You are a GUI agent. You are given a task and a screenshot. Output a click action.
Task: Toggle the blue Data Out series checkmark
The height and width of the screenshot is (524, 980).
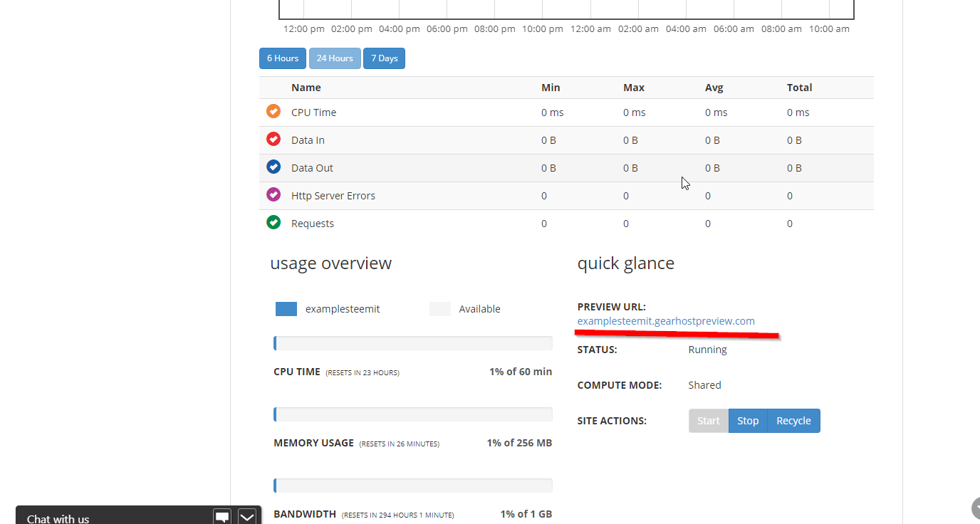pyautogui.click(x=273, y=167)
